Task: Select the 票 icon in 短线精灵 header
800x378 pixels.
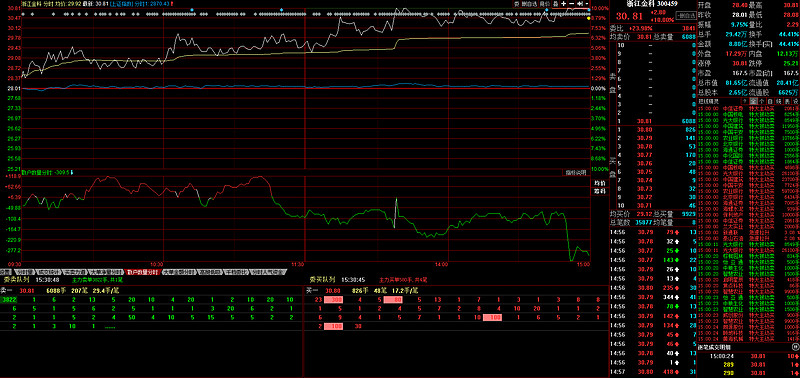Action: coord(787,100)
